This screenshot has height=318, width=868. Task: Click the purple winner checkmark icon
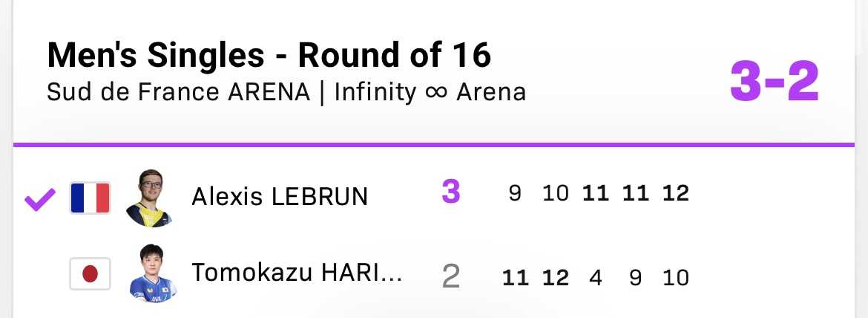[40, 199]
